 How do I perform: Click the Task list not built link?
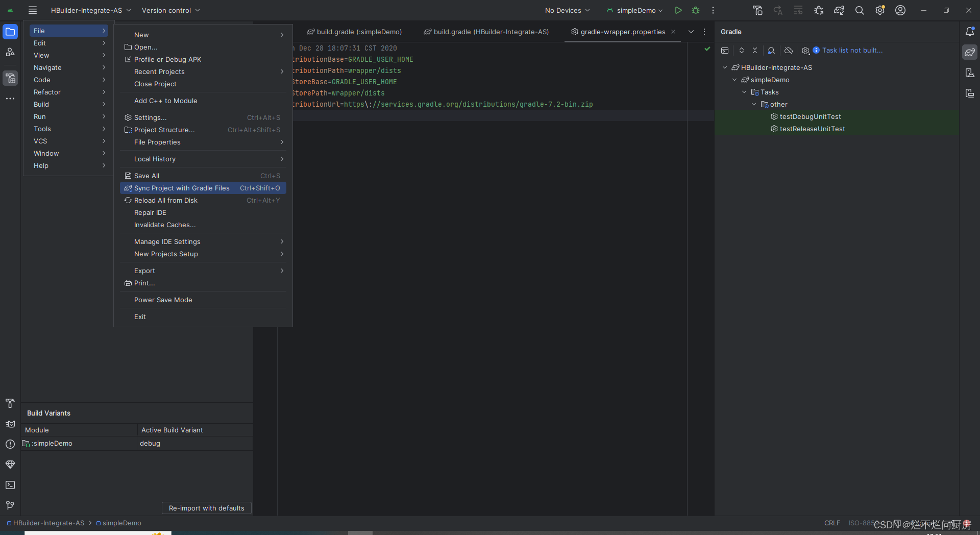(x=853, y=51)
